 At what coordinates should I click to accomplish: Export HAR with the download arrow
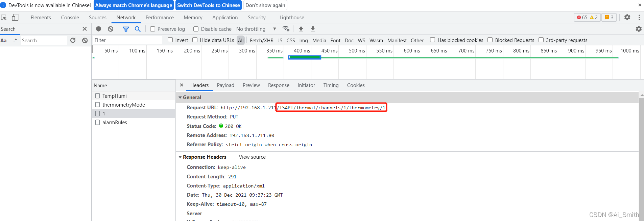313,29
